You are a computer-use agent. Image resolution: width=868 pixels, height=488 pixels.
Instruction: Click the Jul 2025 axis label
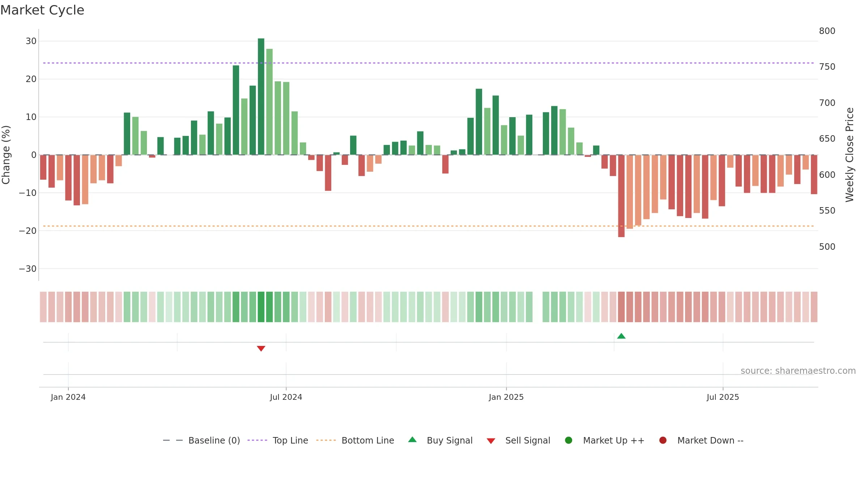click(723, 397)
